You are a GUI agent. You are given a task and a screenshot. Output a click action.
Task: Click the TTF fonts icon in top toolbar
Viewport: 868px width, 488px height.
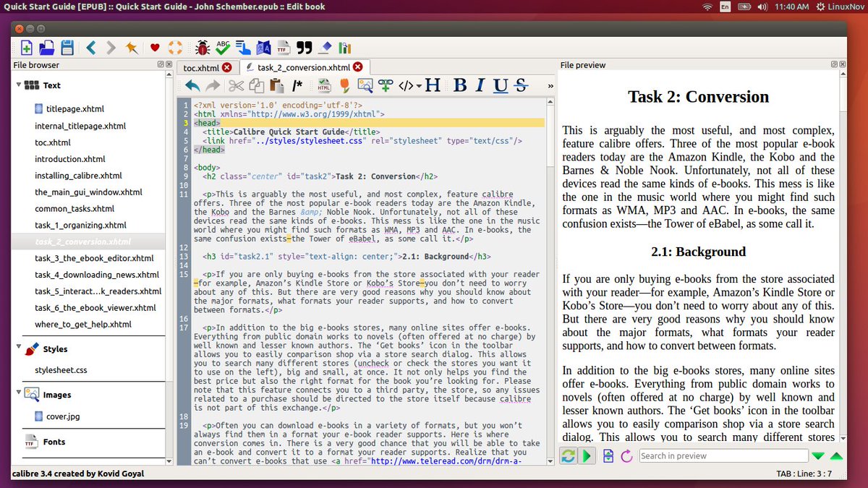coord(284,48)
